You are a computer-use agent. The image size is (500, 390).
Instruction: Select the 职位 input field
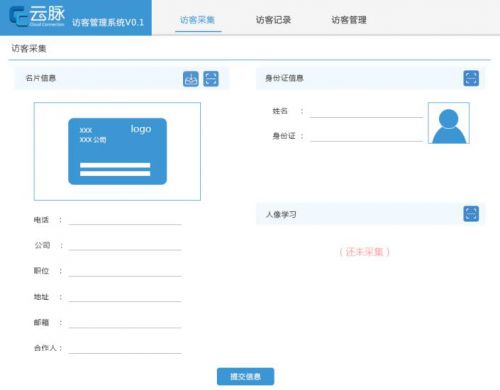pyautogui.click(x=125, y=271)
